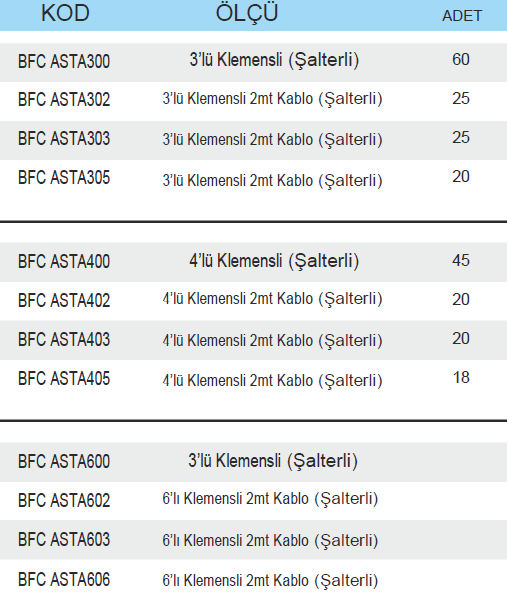The height and width of the screenshot is (602, 507).
Task: Select product code BFC ASTA403
Action: click(x=64, y=340)
